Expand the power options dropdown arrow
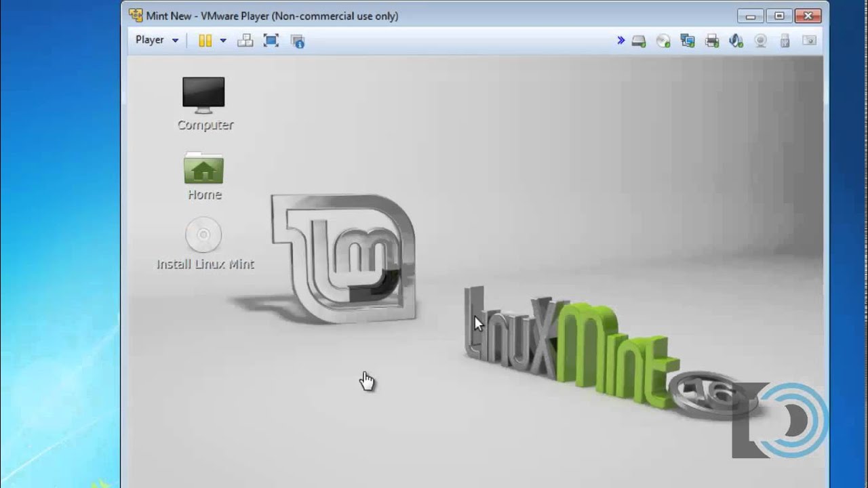 (222, 41)
